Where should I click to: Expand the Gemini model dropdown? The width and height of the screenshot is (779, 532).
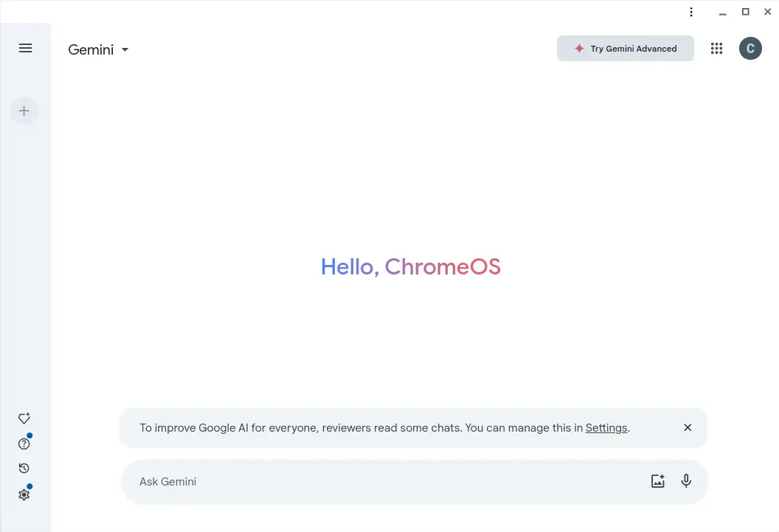pos(99,49)
